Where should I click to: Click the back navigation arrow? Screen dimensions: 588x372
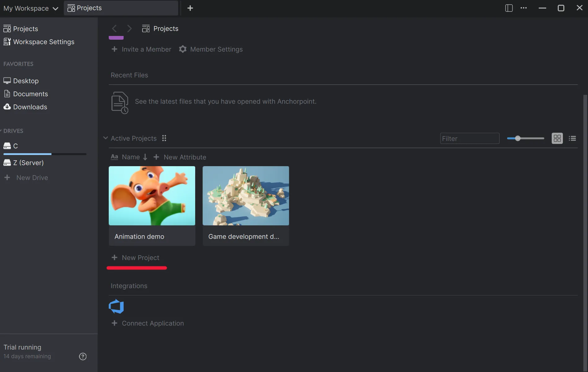click(x=114, y=28)
